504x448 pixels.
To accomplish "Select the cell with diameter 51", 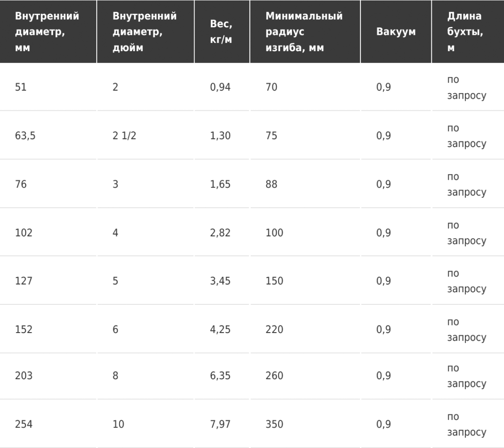I will tap(48, 87).
